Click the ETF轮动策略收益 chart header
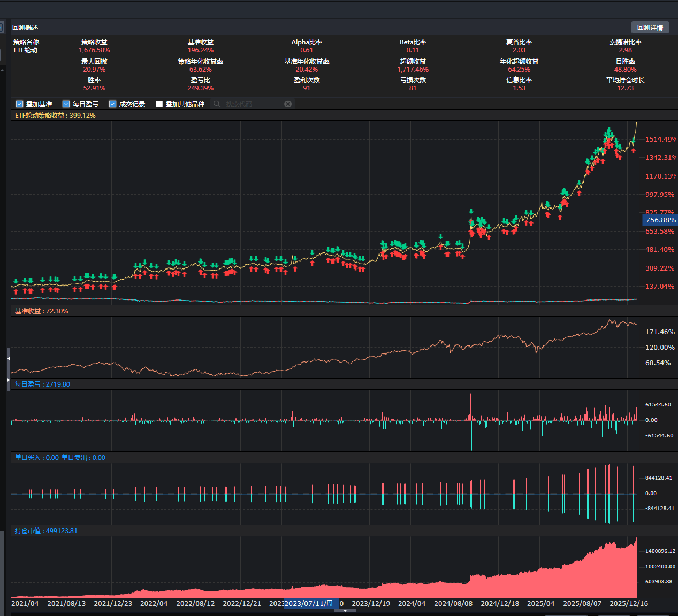The height and width of the screenshot is (616, 678). [x=55, y=115]
